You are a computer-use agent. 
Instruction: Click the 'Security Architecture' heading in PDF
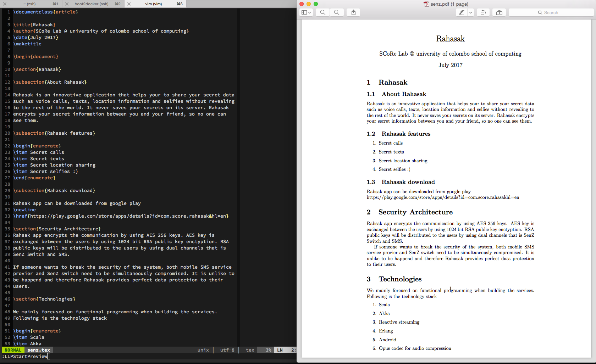pos(415,212)
